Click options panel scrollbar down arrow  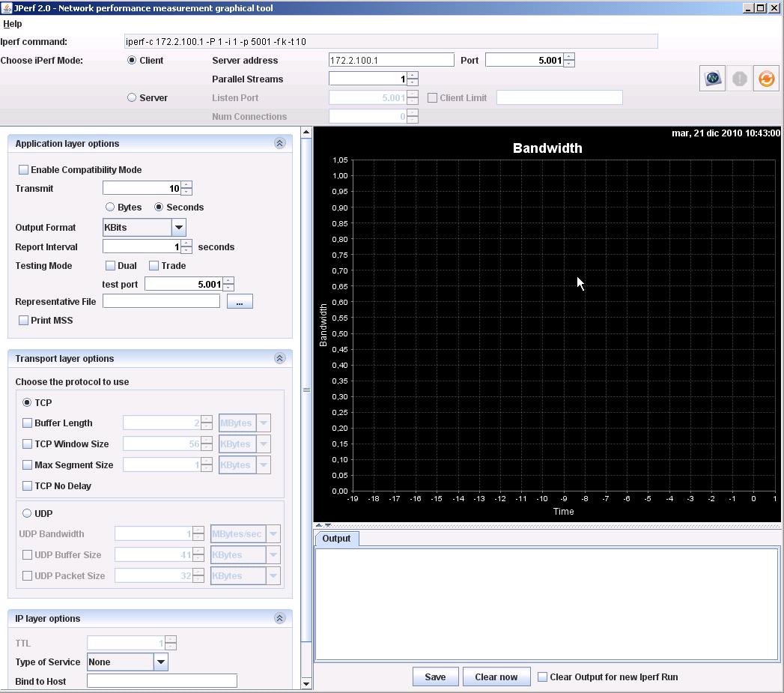point(306,683)
